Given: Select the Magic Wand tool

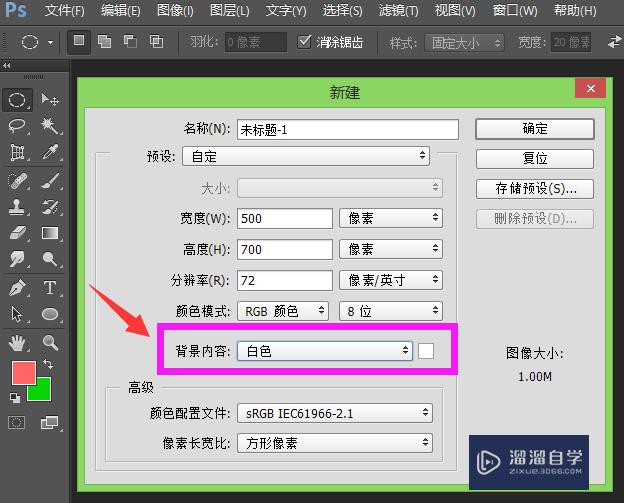Looking at the screenshot, I should [x=50, y=126].
